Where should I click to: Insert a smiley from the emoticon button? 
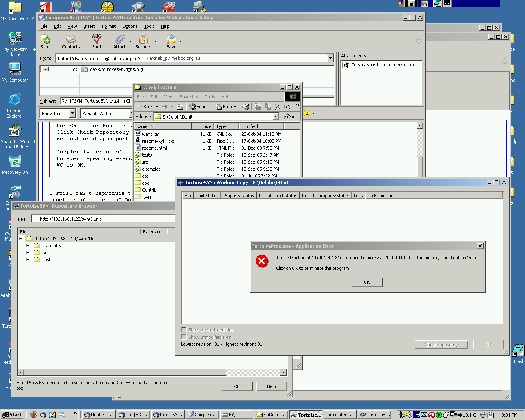pos(307,113)
